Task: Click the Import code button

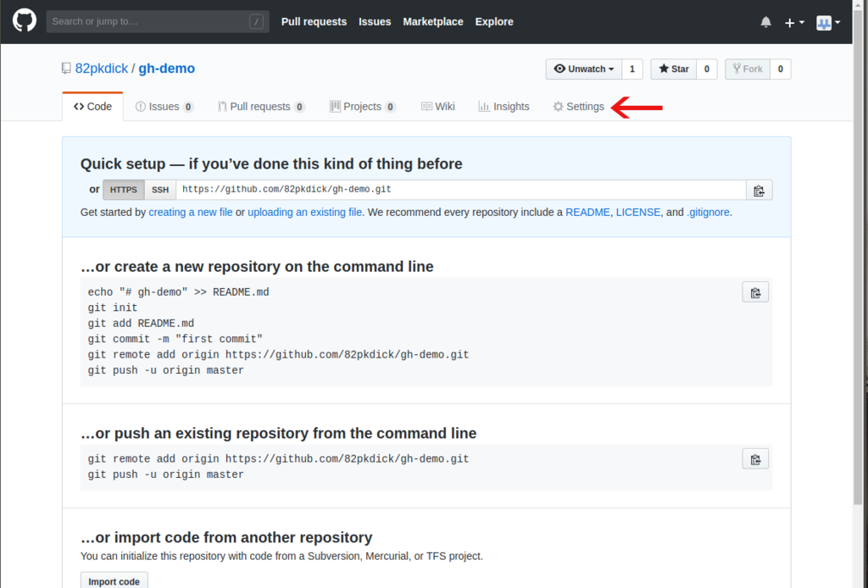Action: 114,581
